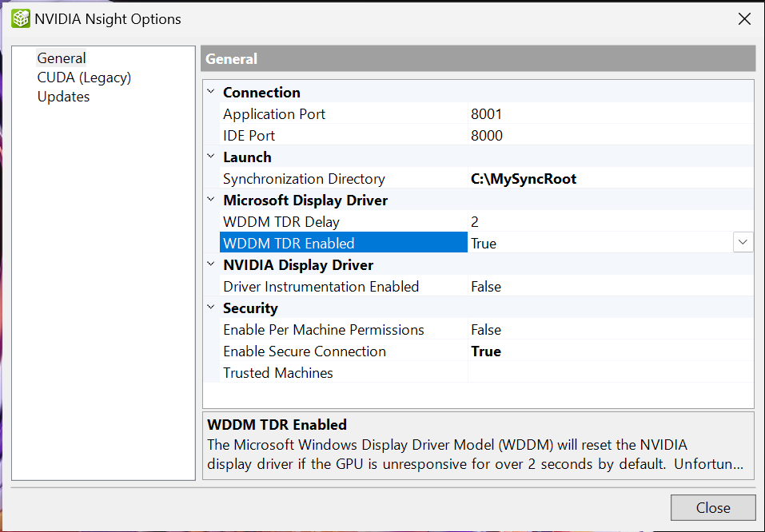Edit the Application Port value 8001
Viewport: 765px width, 532px height.
611,113
